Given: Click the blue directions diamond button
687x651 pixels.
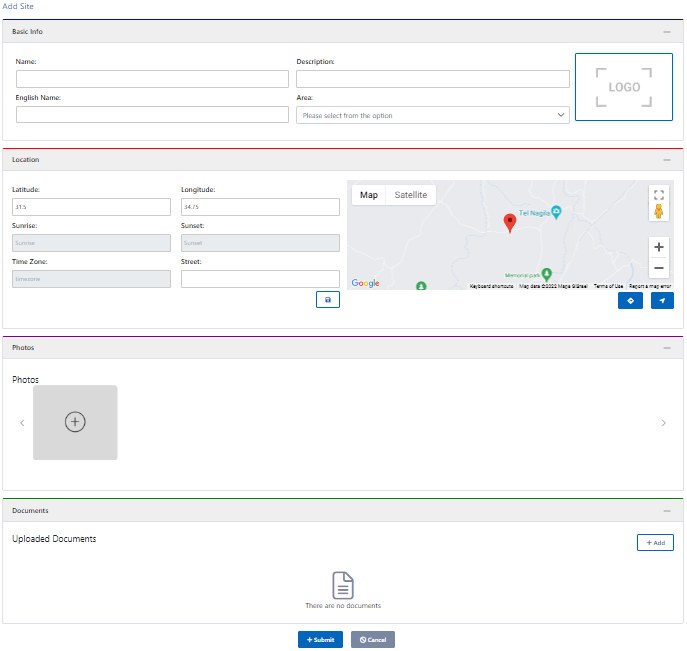Looking at the screenshot, I should click(x=630, y=300).
